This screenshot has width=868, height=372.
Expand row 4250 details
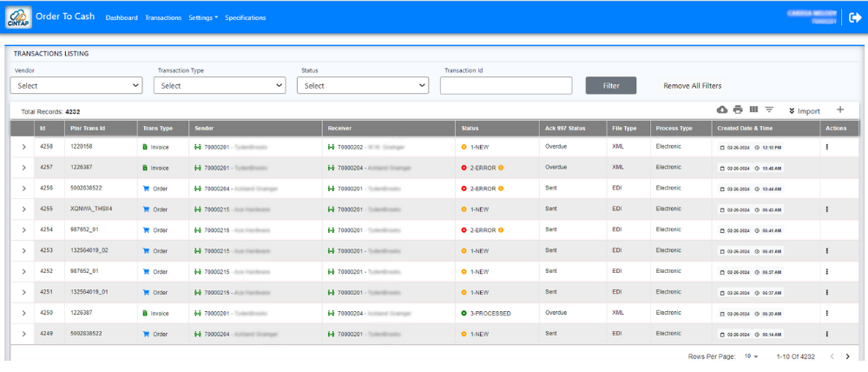click(23, 313)
